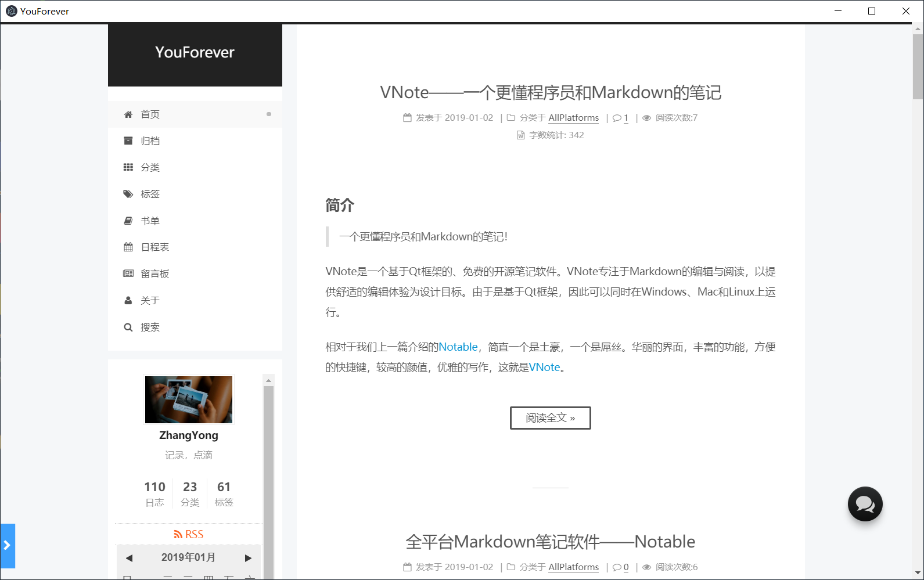Click the book icon next to 书单

(x=128, y=221)
